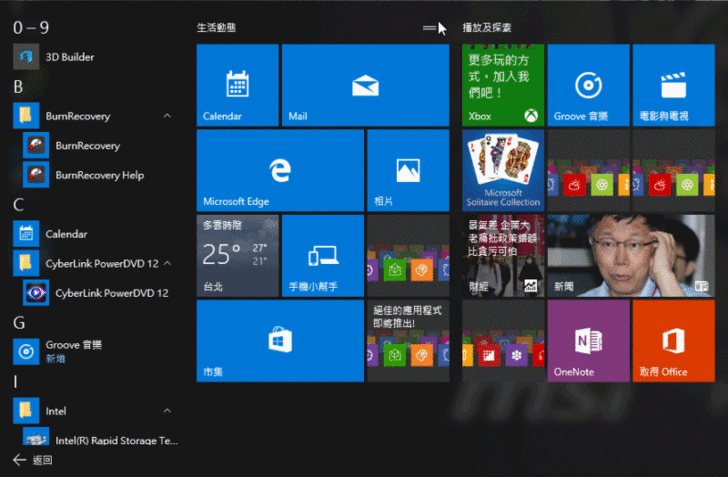Open Intel(R) Rapid Storage Technology entry
Image resolution: width=728 pixels, height=477 pixels.
(x=100, y=439)
